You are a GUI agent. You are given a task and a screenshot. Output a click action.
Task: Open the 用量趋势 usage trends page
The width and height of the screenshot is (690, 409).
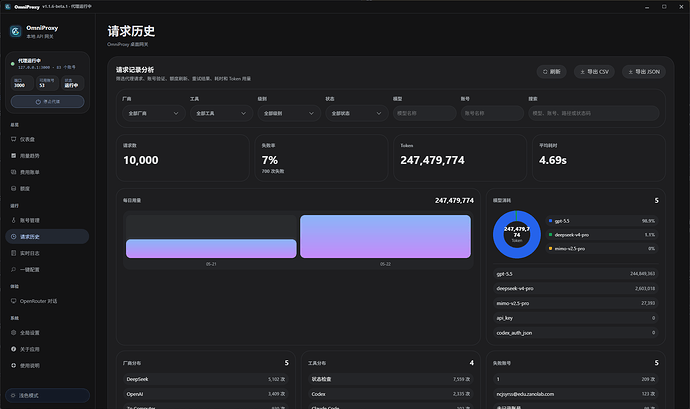[47, 155]
